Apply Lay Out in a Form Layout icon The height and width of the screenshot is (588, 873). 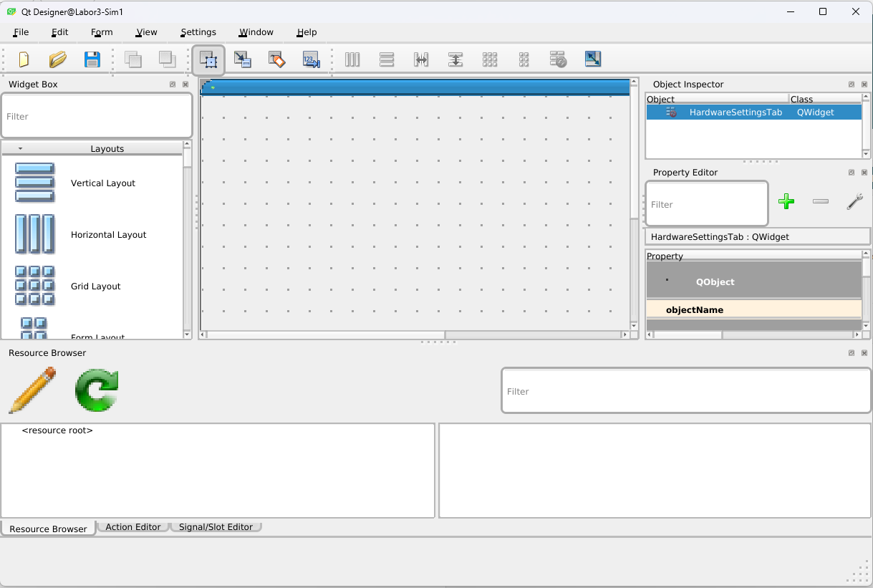pos(524,59)
